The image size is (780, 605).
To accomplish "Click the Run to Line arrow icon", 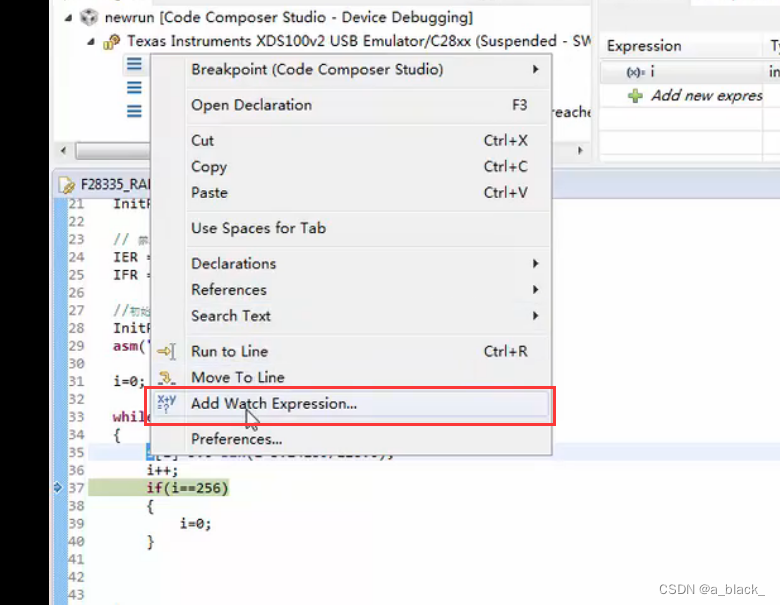I will (166, 351).
